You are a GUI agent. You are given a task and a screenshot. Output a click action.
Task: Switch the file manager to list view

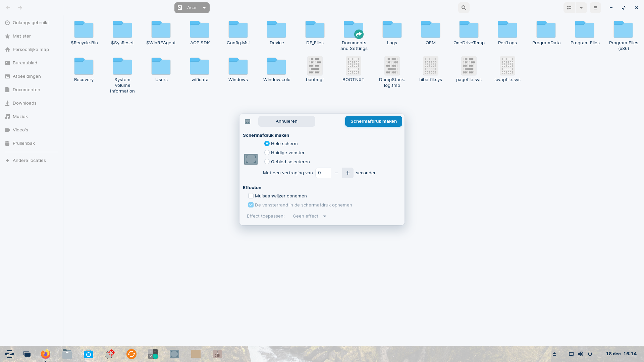[569, 8]
